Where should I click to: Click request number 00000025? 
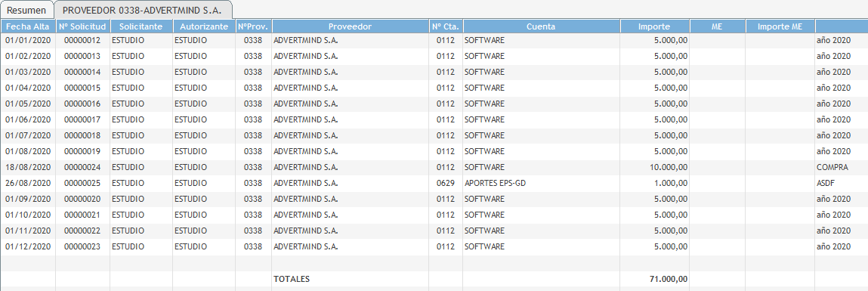(82, 183)
